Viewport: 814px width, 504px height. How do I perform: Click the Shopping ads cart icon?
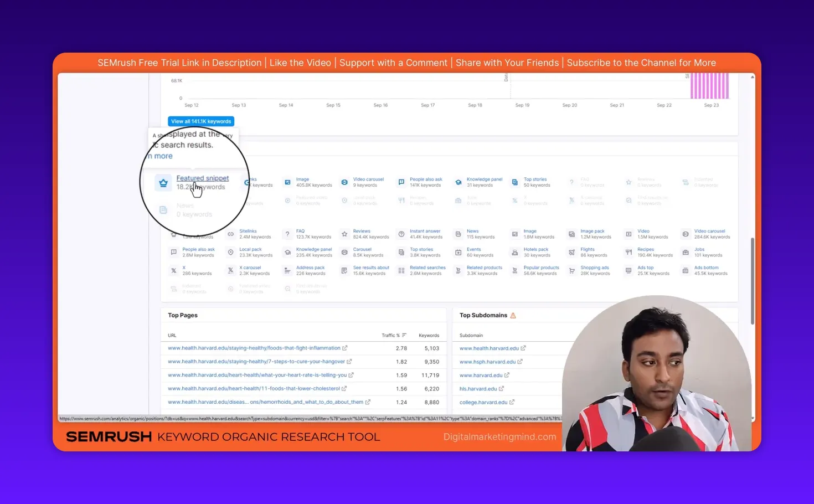tap(571, 270)
